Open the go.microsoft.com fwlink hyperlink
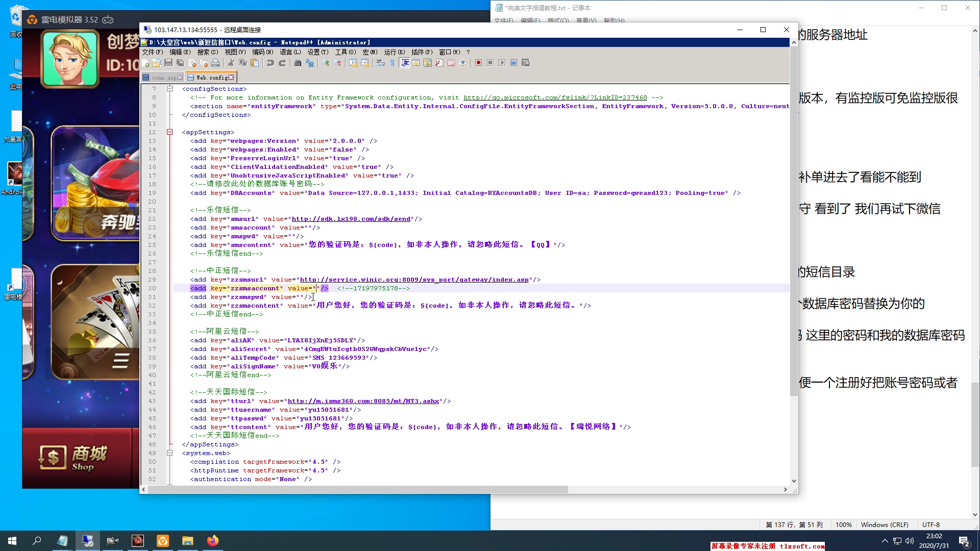This screenshot has height=551, width=980. pos(555,97)
